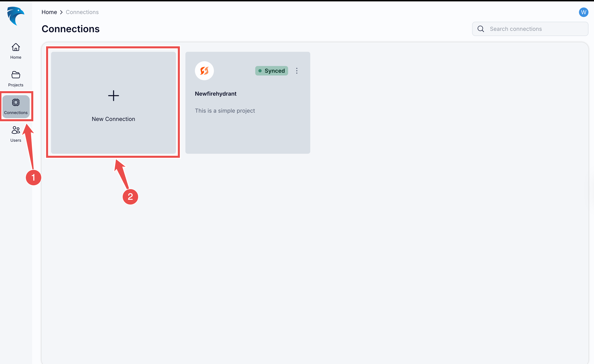The width and height of the screenshot is (594, 364).
Task: Click the New Connection label
Action: (x=113, y=119)
